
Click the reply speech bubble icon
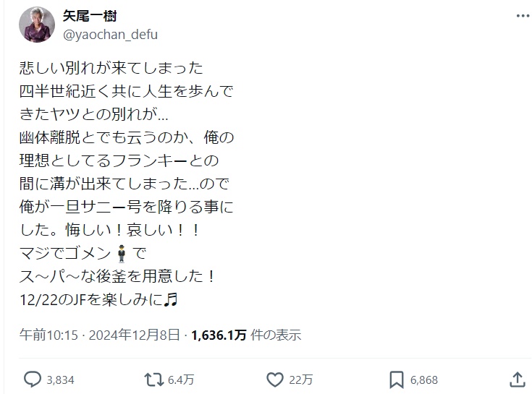(33, 379)
